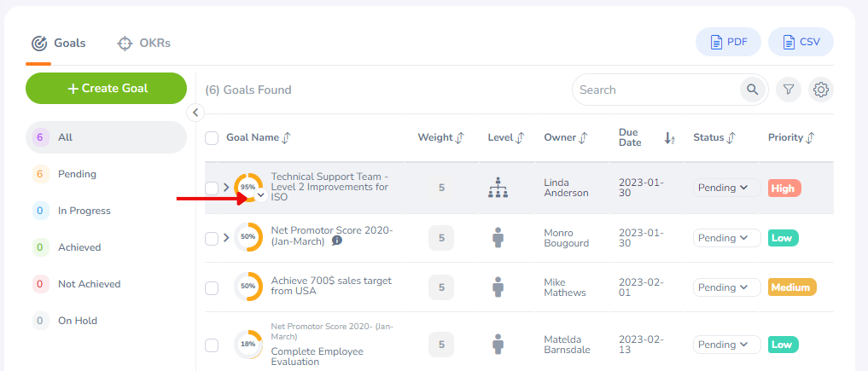Click the Low priority badge for Matelda Barnsdale
This screenshot has width=868, height=371.
(x=784, y=345)
